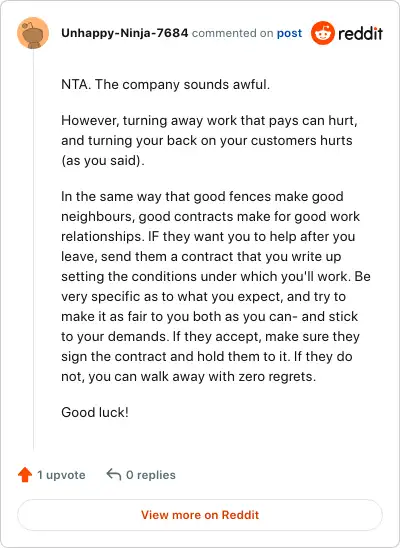Click the '1 upvote' count label
Viewport: 400px width, 548px height.
[61, 475]
